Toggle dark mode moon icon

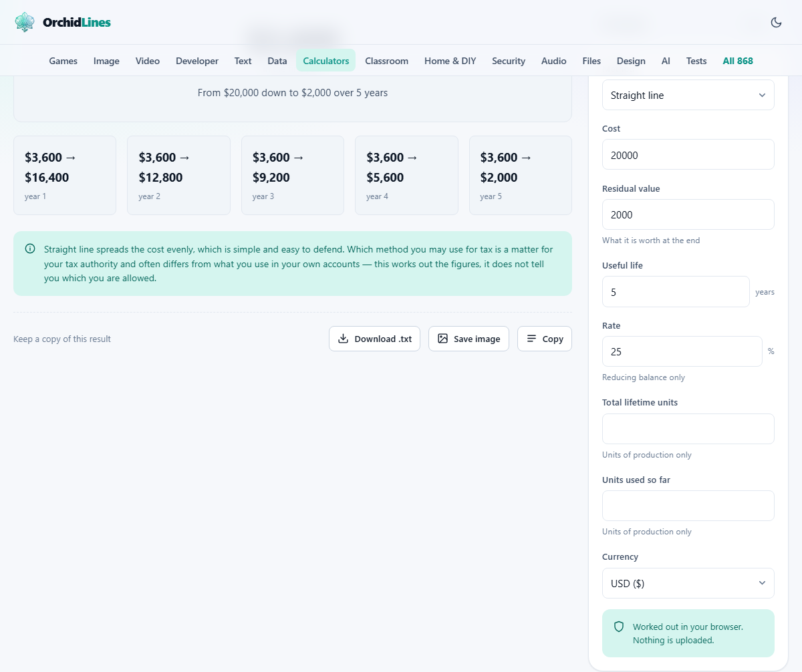[x=776, y=22]
